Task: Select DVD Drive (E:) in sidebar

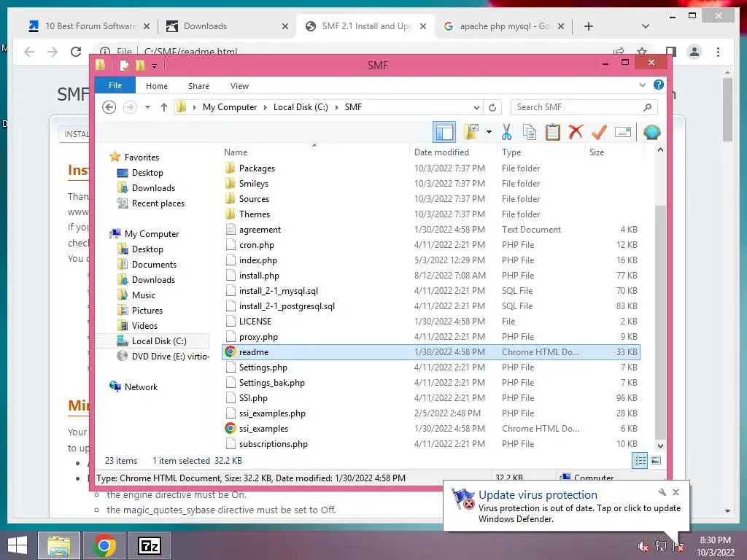Action: click(171, 356)
